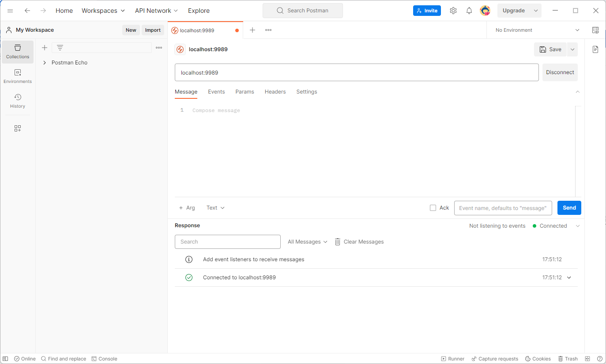
Task: Add an argument with + Arg
Action: tap(187, 208)
